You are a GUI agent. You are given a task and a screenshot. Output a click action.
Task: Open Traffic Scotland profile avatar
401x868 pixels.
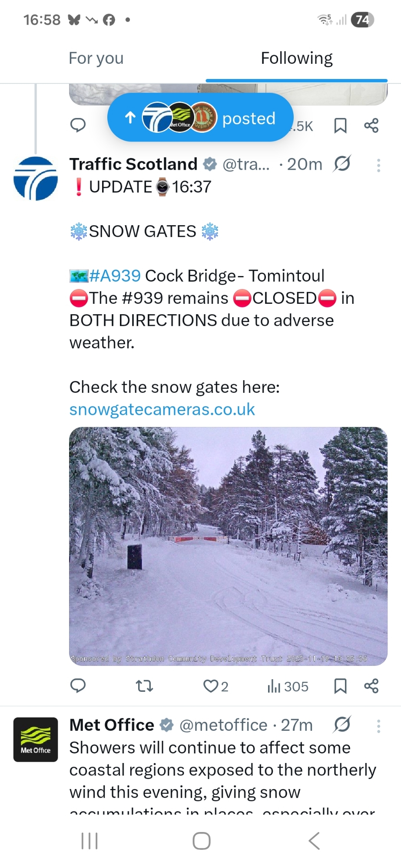tap(36, 178)
